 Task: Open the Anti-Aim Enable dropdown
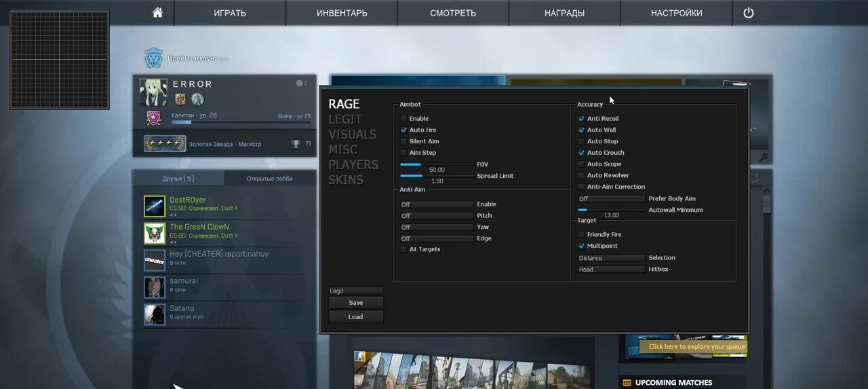(437, 204)
